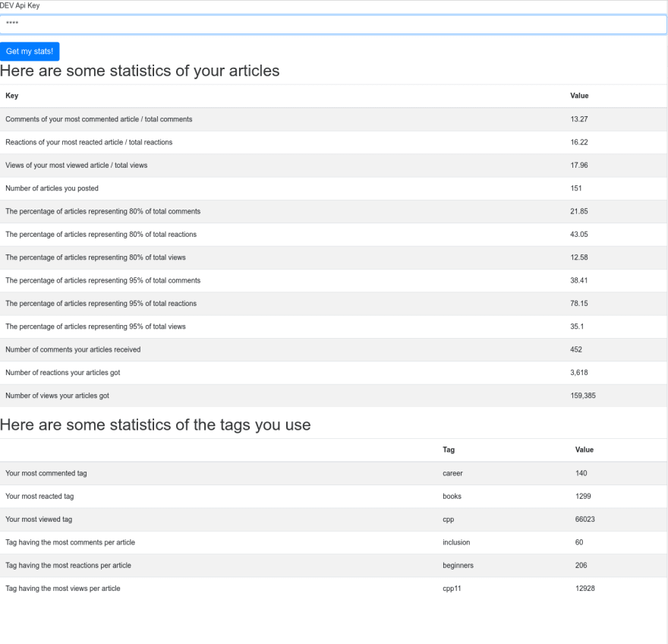668x644 pixels.
Task: Select value 13.27
Action: point(579,119)
